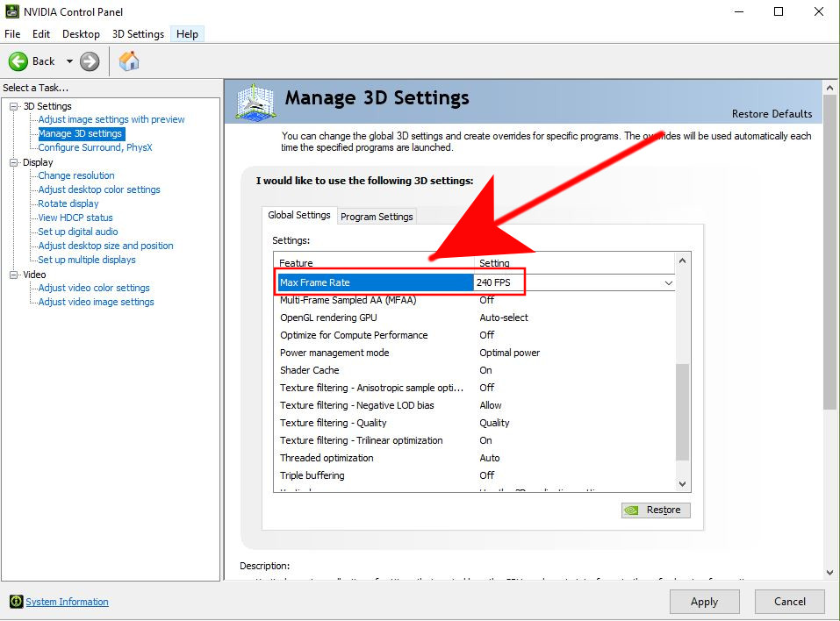Click the NVIDIA Control Panel title icon
Screen dimensions: 840x621
tap(11, 11)
